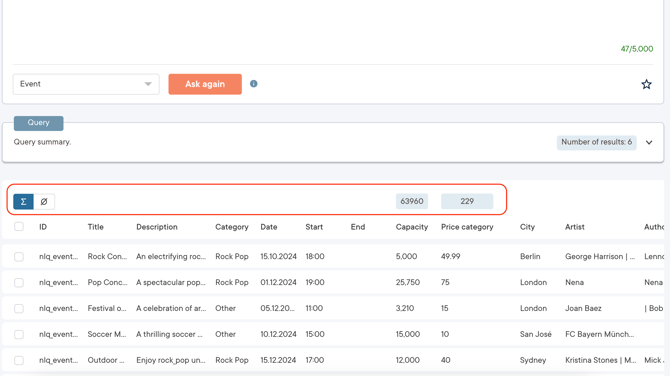
Task: Click the blue info icon beside Ask again
Action: pos(253,84)
